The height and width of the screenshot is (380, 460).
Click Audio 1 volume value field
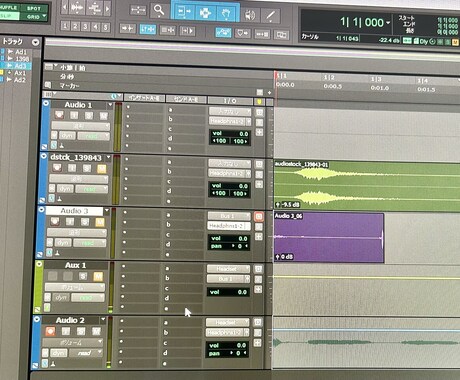click(x=230, y=134)
